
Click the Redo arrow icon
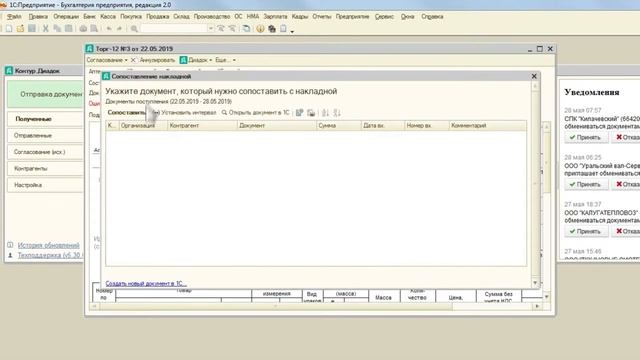pos(120,29)
